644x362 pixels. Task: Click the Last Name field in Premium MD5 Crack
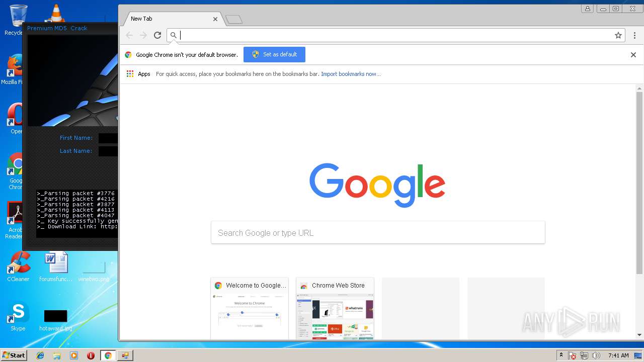(x=108, y=151)
